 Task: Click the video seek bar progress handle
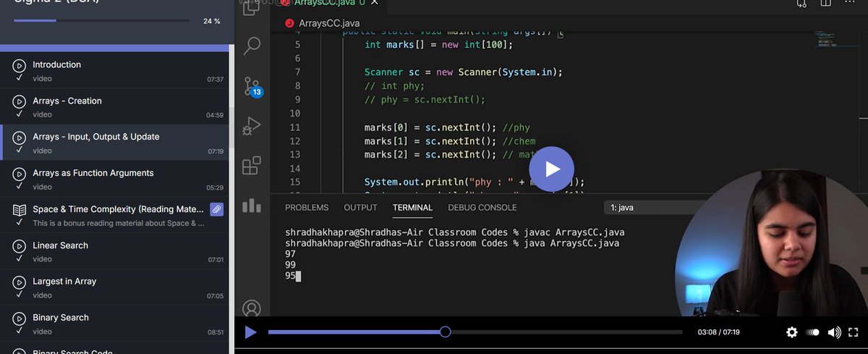445,332
